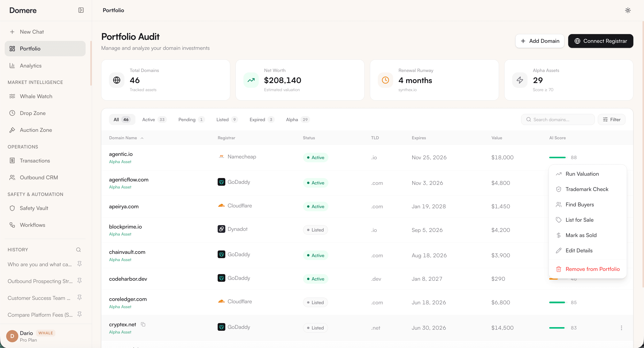Search chat history magnifier icon
This screenshot has width=644, height=348.
[x=79, y=250]
